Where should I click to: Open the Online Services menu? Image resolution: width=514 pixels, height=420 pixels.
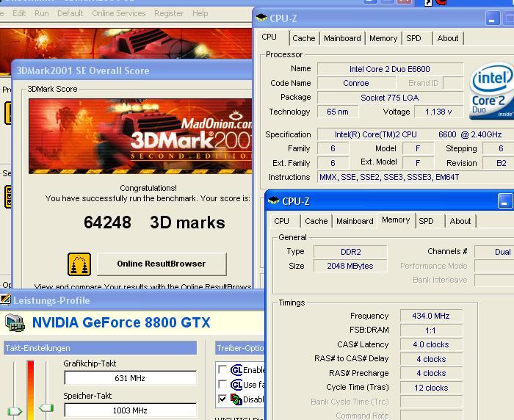click(x=119, y=13)
